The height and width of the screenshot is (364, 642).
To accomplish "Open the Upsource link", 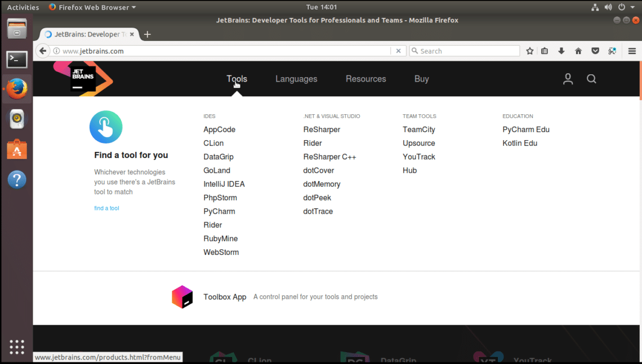I will click(x=419, y=143).
